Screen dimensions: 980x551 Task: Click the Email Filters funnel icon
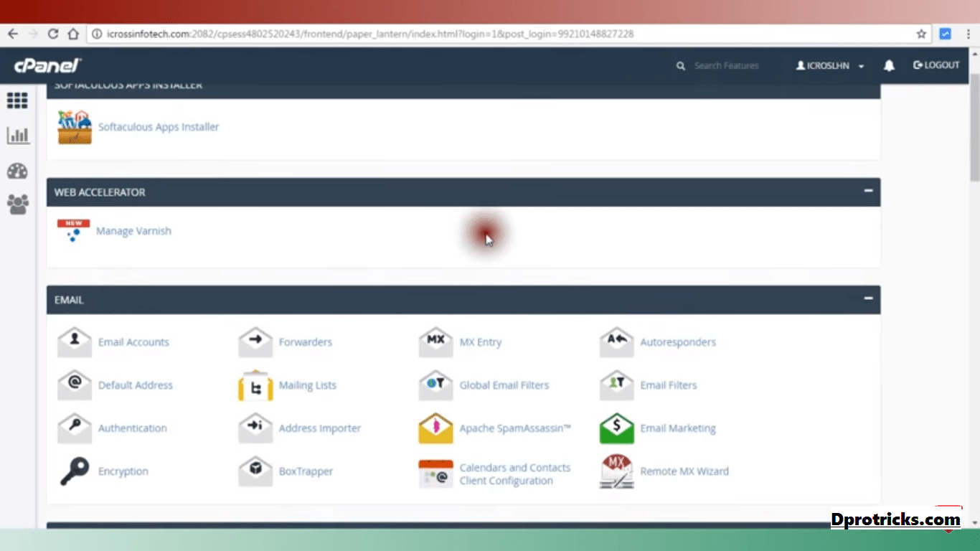pyautogui.click(x=617, y=385)
